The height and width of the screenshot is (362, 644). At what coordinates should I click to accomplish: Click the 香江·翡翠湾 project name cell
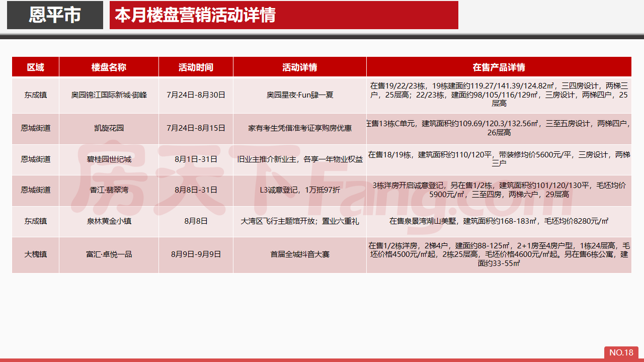coord(109,190)
